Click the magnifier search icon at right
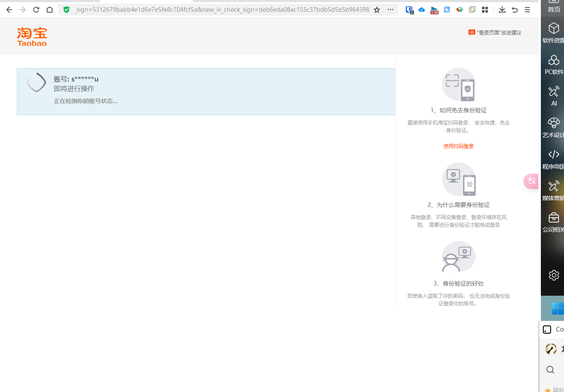Viewport: 564px width, 392px height. 550,370
